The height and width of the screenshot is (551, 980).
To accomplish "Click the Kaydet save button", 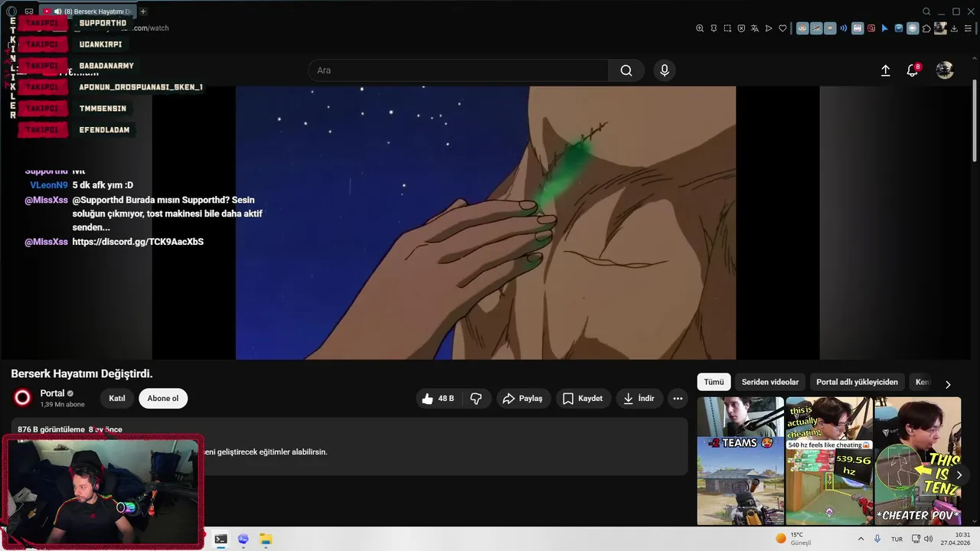I will pos(583,399).
